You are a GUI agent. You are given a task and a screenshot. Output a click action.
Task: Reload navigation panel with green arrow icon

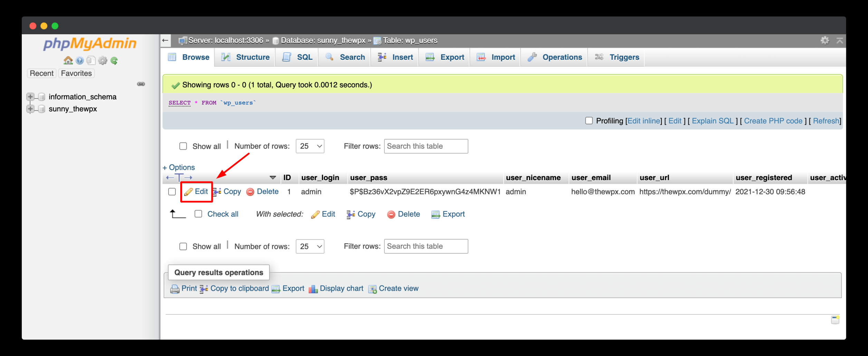(x=114, y=61)
